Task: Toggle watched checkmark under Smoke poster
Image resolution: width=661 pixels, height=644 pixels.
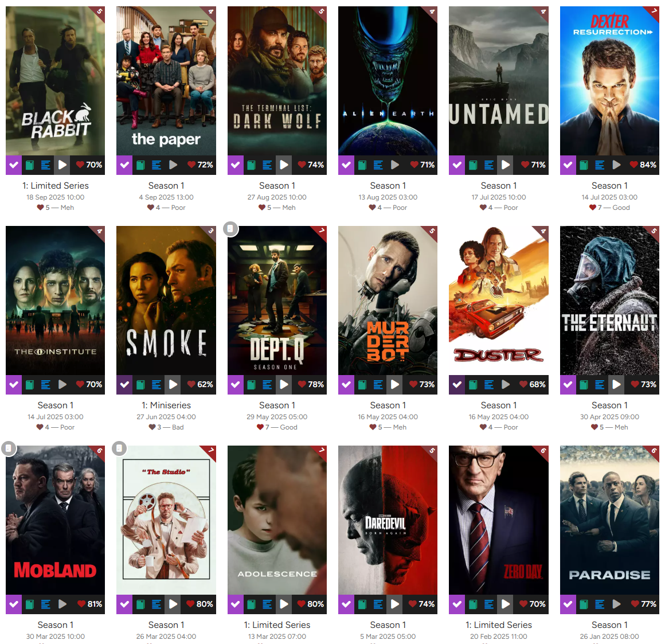Action: 124,385
